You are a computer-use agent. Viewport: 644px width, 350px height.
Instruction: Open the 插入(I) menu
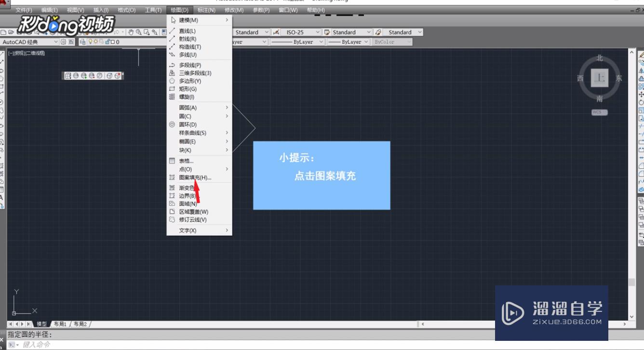pos(101,10)
